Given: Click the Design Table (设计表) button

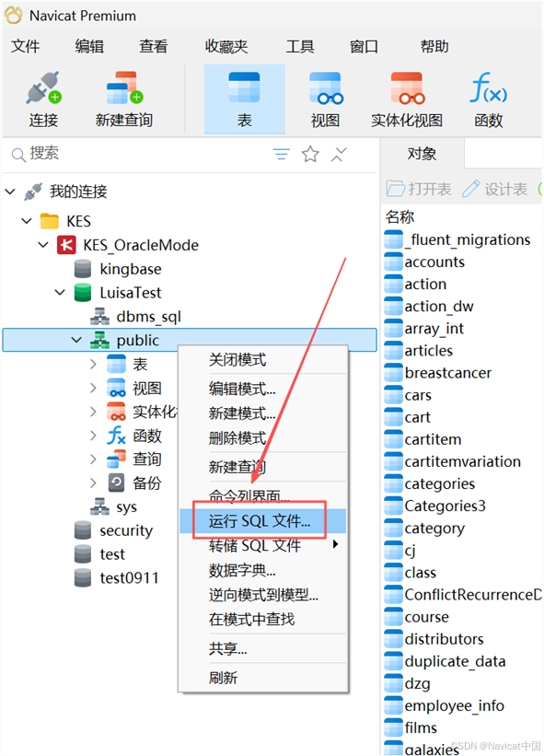Looking at the screenshot, I should click(x=495, y=189).
